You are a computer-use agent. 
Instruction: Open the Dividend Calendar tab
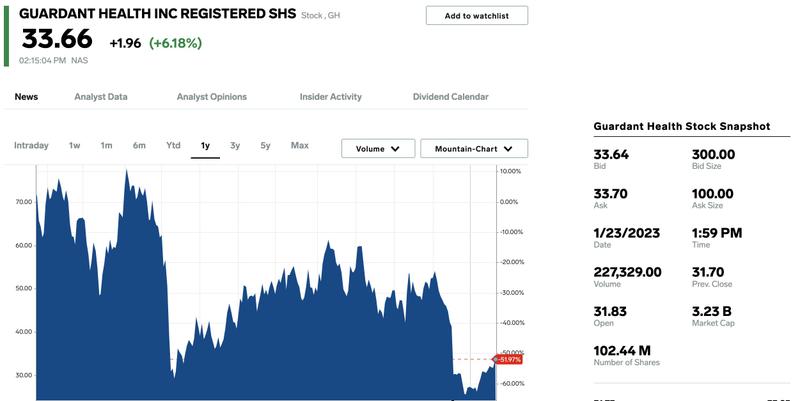pos(451,96)
